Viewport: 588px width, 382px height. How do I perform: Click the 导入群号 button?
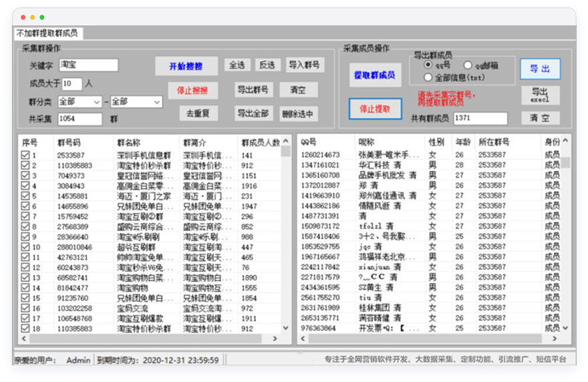(x=305, y=65)
